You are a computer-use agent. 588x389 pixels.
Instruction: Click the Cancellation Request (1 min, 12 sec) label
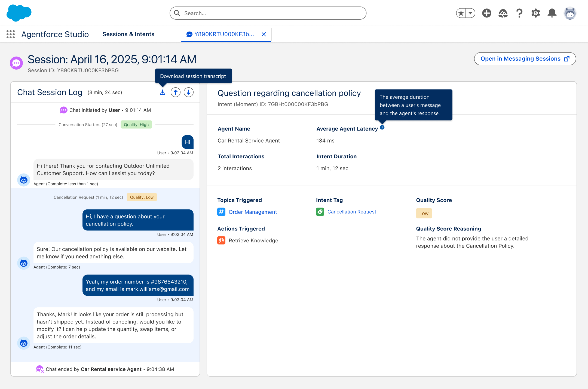88,197
